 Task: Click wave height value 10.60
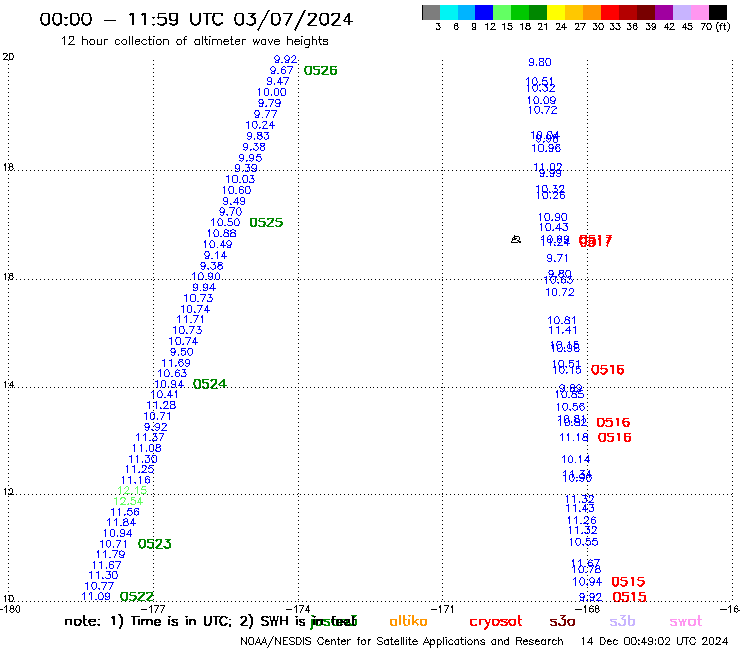coord(236,191)
